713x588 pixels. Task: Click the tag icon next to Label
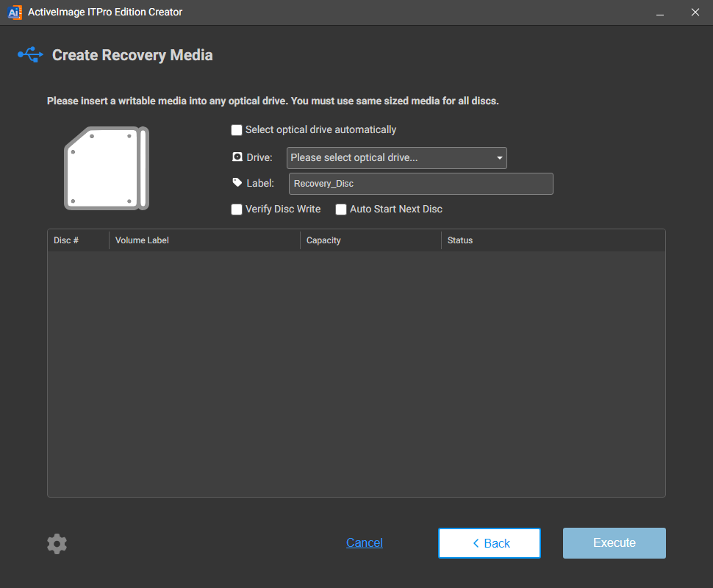click(237, 183)
